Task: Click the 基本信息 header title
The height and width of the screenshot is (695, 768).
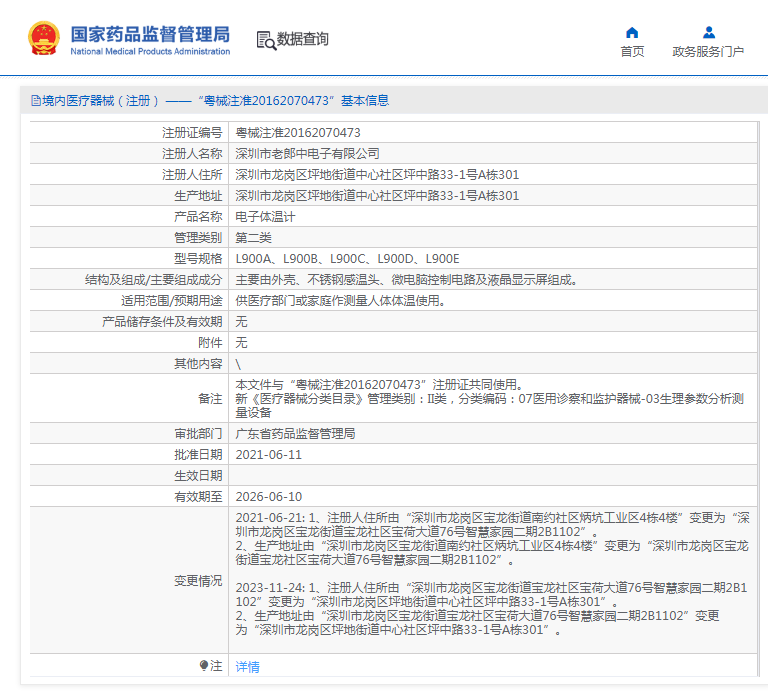Action: point(365,101)
